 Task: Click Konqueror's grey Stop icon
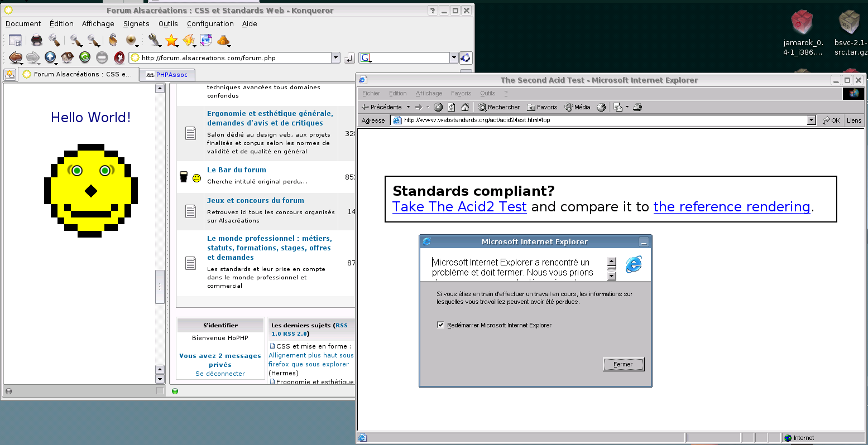[x=102, y=57]
